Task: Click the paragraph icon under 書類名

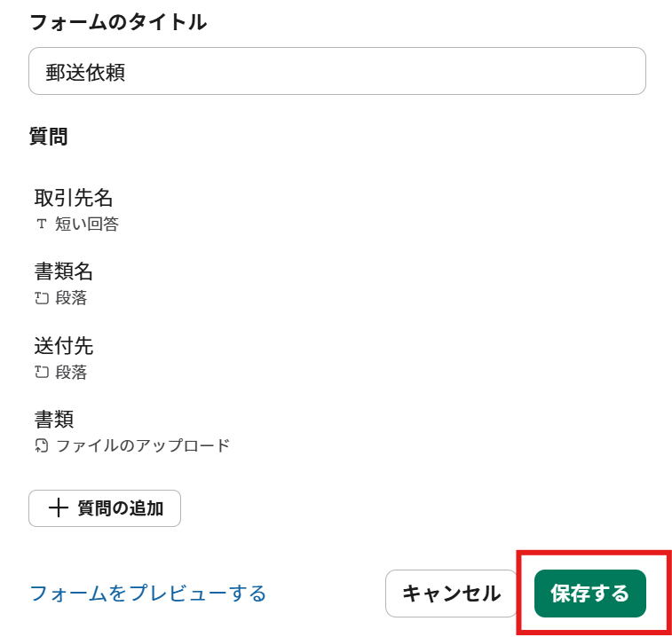Action: (41, 299)
